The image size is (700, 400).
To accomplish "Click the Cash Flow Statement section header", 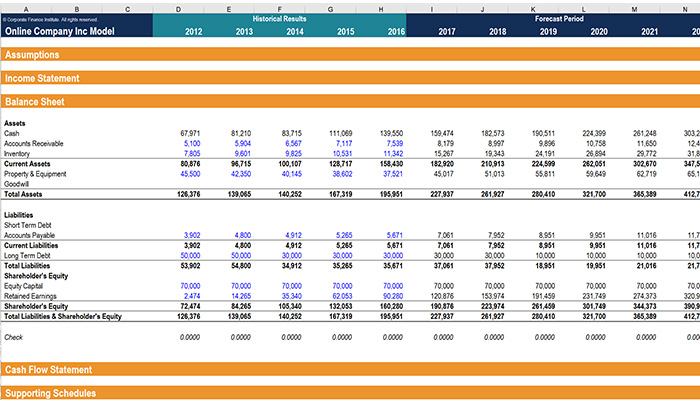I will (350, 370).
